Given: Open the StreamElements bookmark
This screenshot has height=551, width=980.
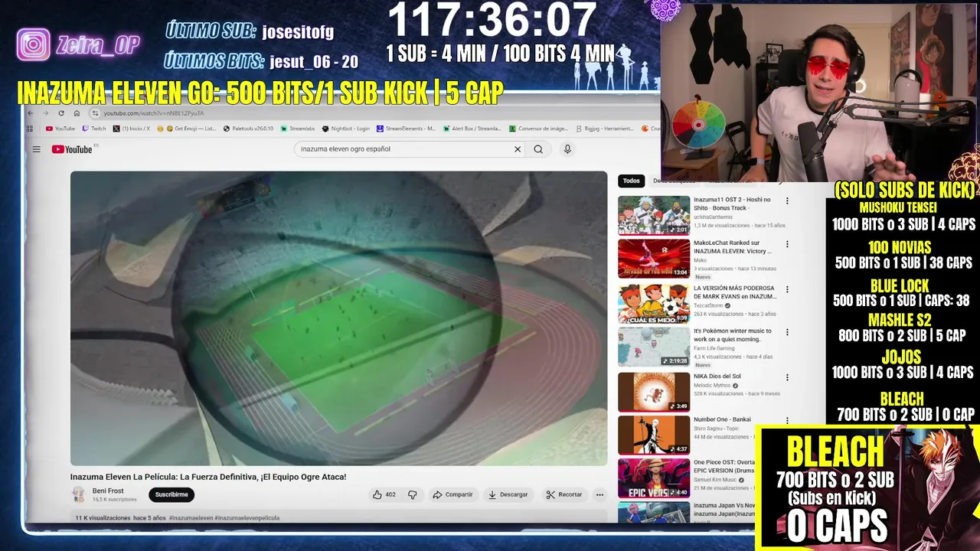Looking at the screenshot, I should [406, 129].
